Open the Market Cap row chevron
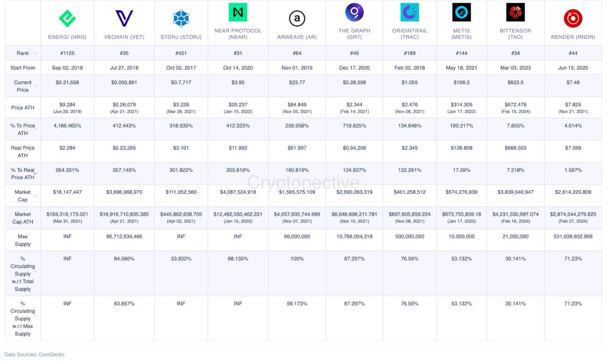Screen dimensions: 607x364 [35, 196]
